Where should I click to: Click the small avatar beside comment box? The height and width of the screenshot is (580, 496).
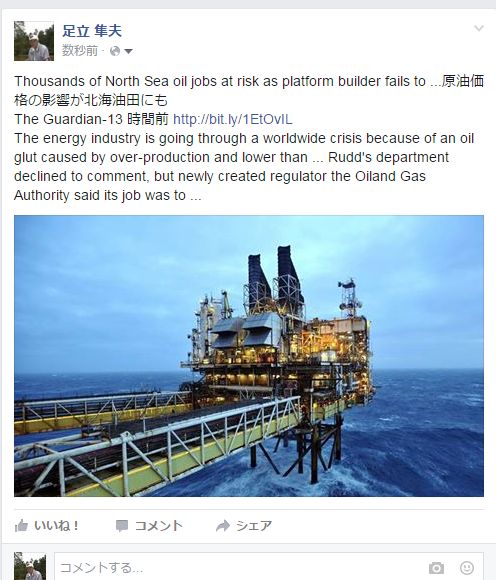[30, 566]
